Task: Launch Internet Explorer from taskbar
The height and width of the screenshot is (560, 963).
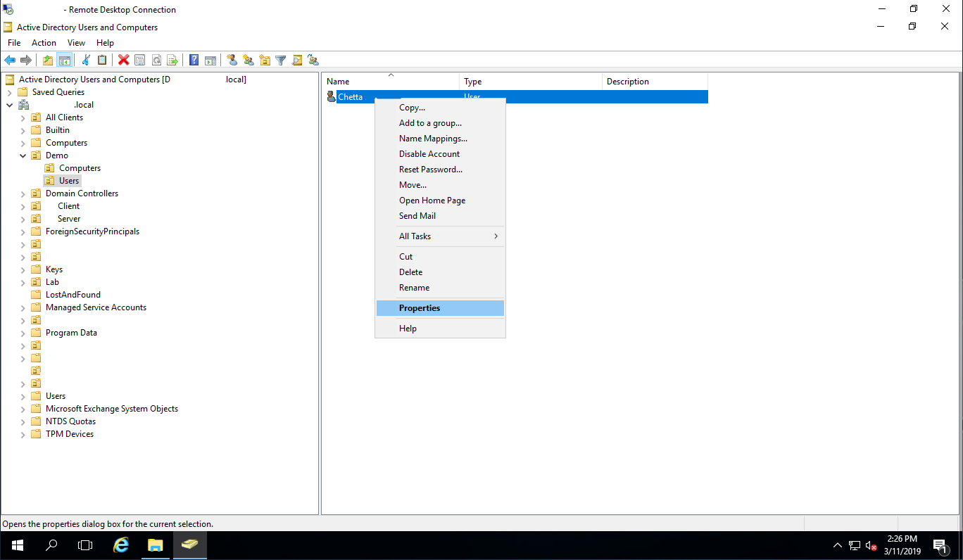Action: (x=121, y=545)
